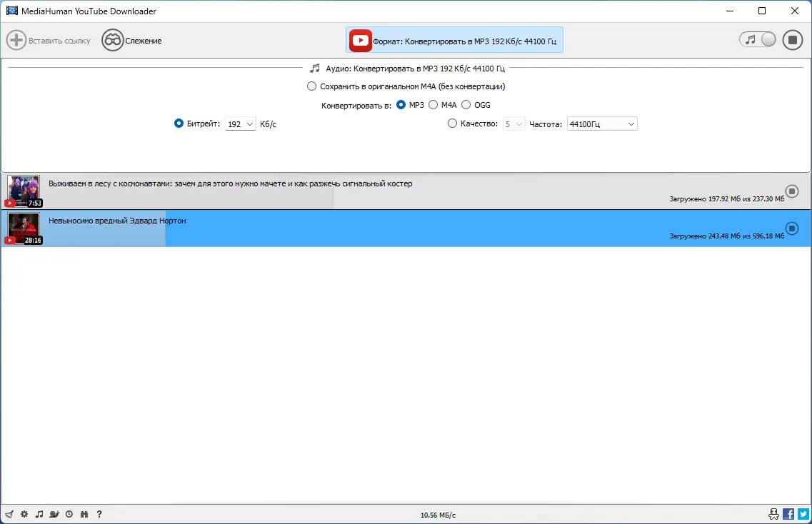Click the Аудио: Конвертировать в MP3 header text
Viewport: 812px width, 524px height.
[415, 69]
